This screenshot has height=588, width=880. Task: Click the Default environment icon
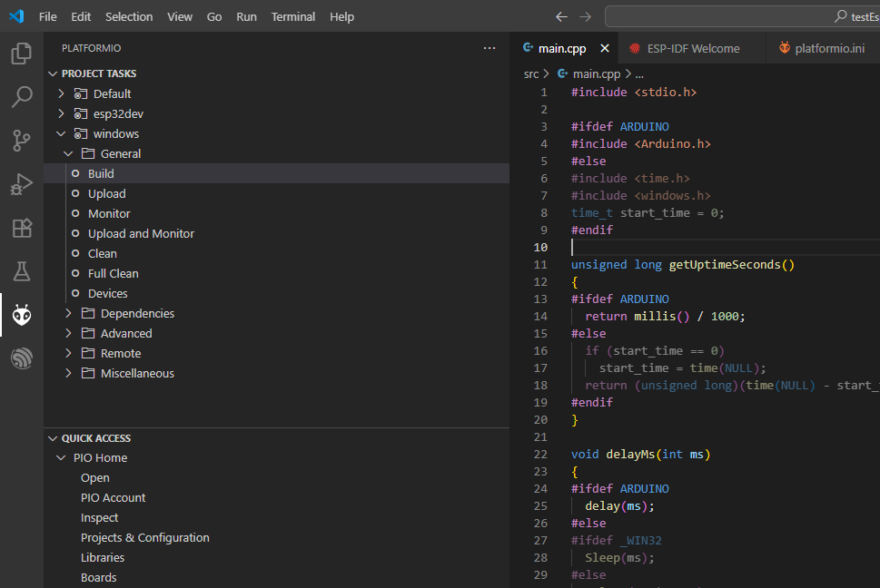(81, 93)
